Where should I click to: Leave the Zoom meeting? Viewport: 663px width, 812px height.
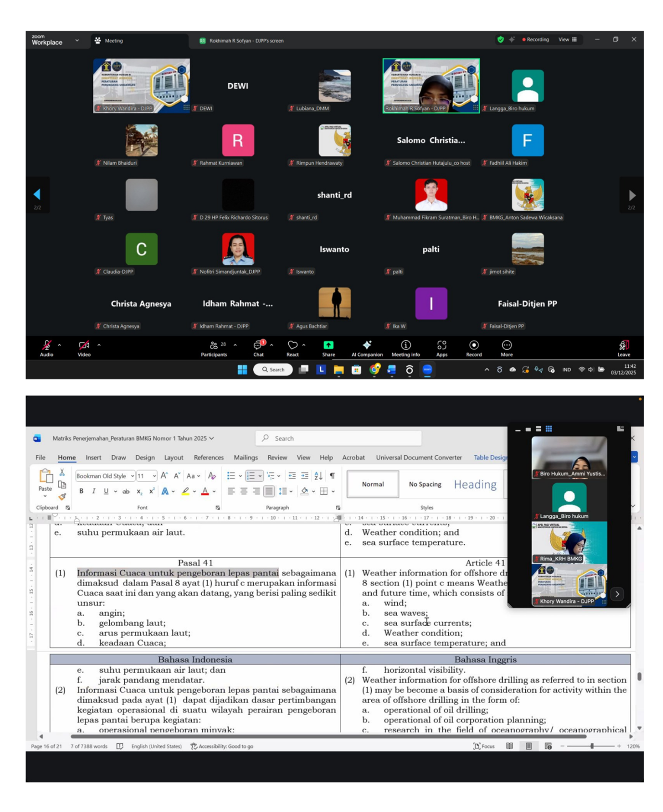click(x=624, y=348)
